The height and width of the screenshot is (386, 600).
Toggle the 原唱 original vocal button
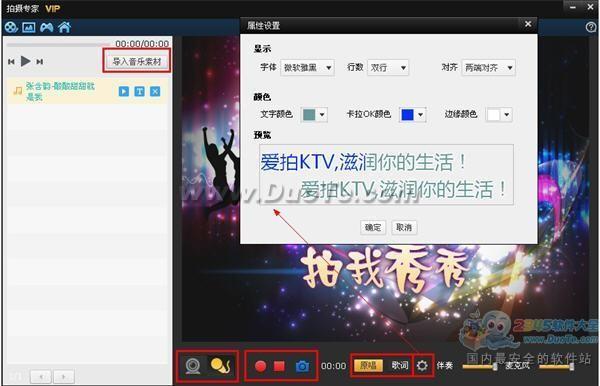tap(368, 365)
